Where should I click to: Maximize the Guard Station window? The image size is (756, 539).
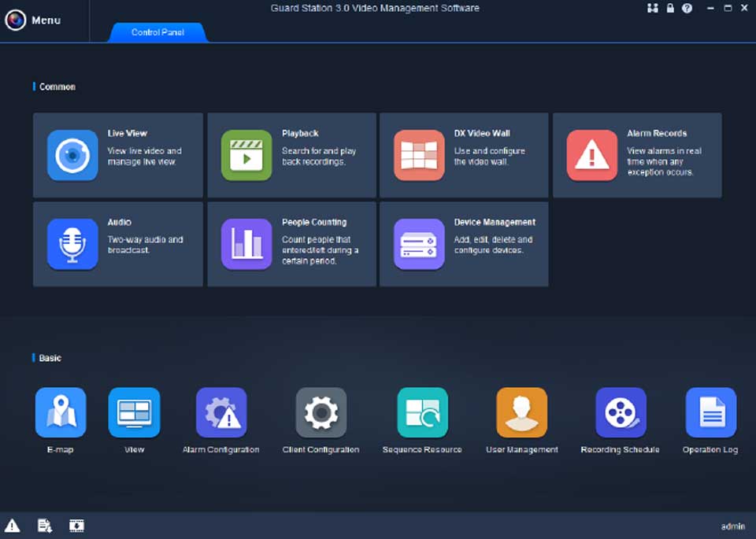coord(728,8)
